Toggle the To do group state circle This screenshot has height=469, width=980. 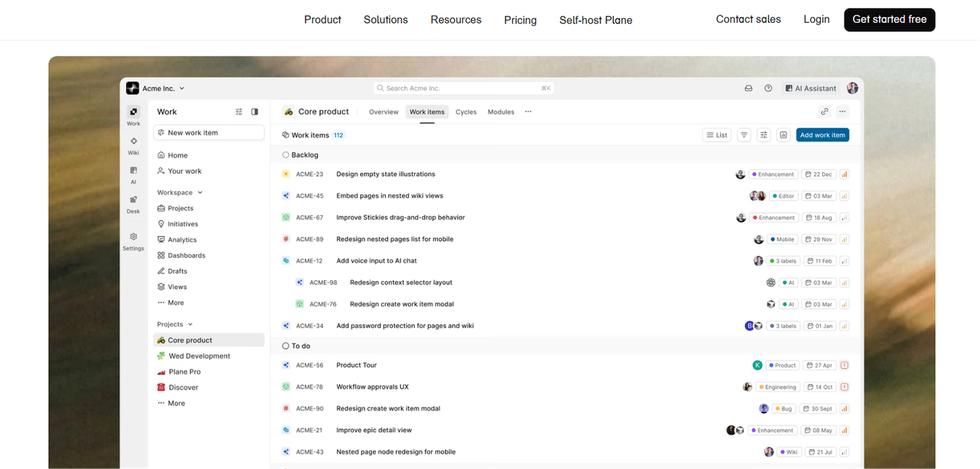[286, 347]
